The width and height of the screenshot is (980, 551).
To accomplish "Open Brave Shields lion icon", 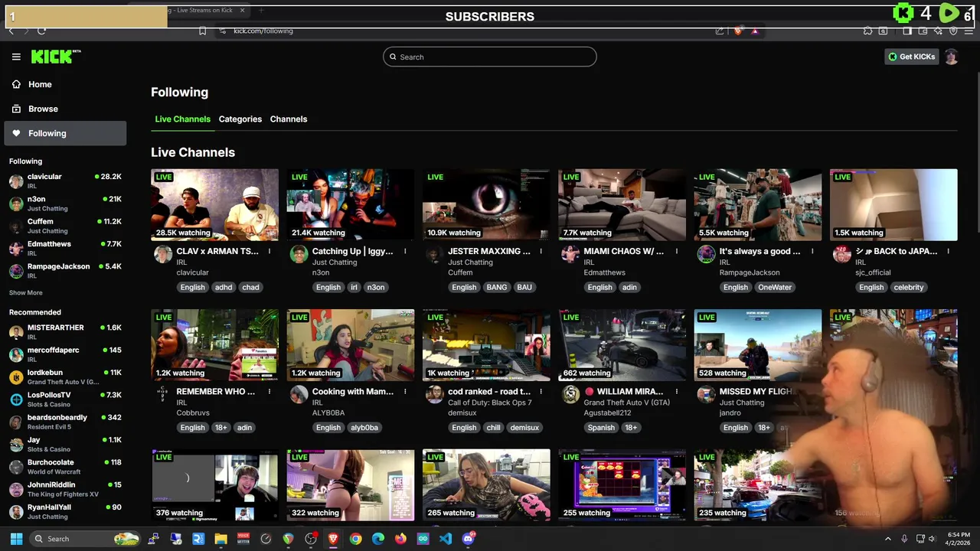I will coord(738,31).
